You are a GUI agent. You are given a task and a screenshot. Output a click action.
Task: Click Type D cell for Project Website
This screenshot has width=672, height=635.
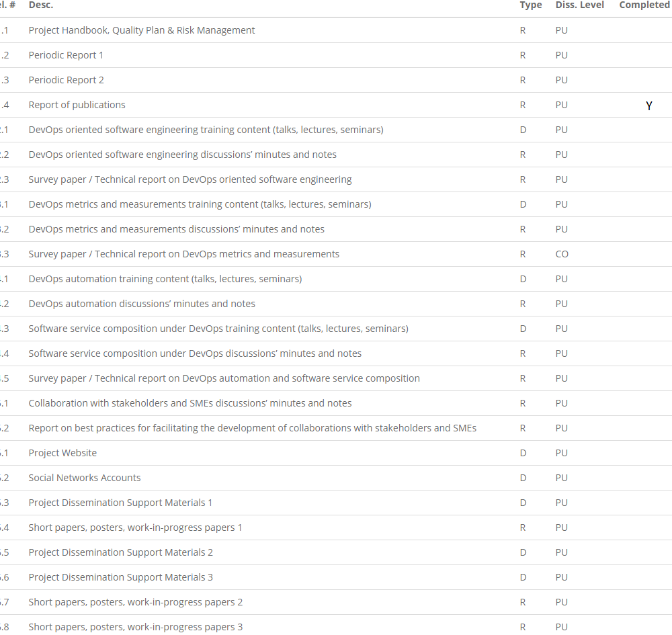point(523,453)
